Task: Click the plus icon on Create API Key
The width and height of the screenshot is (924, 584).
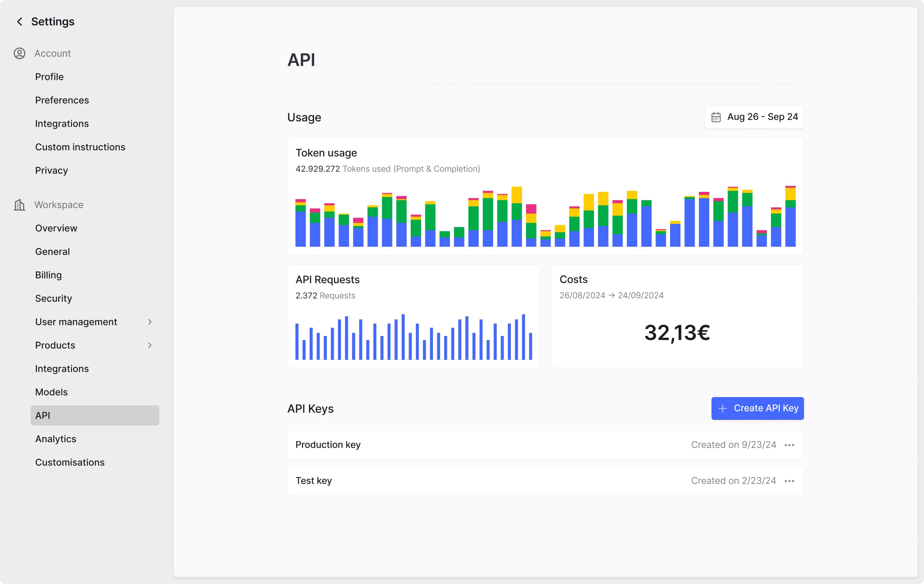Action: point(723,409)
